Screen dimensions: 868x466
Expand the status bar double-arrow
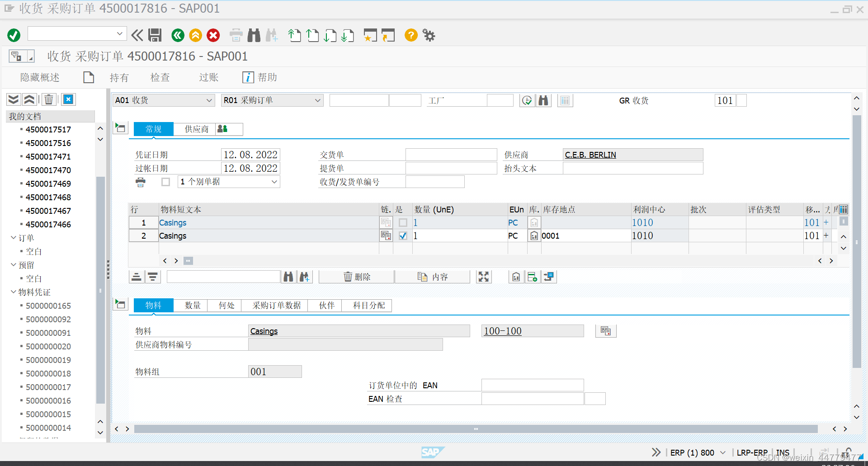[656, 452]
